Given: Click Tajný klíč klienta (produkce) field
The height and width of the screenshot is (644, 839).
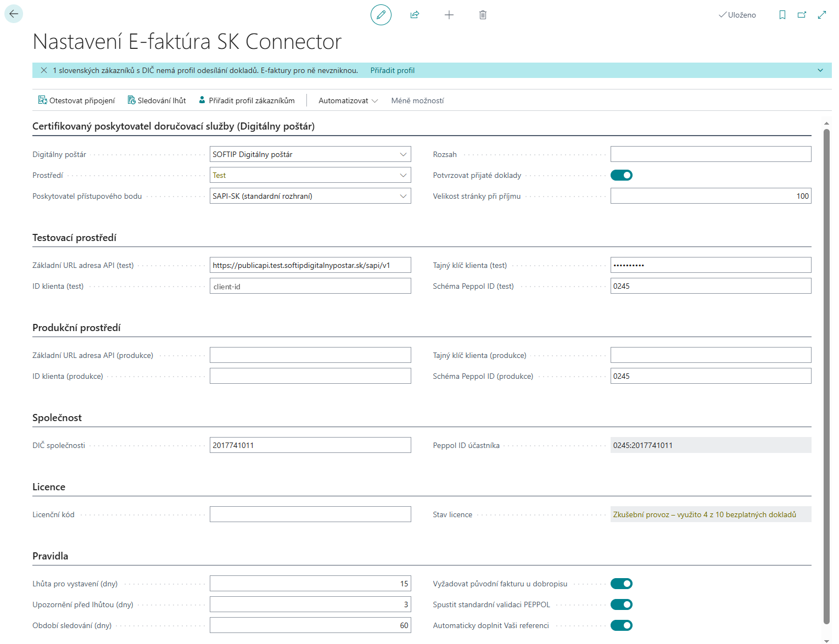Looking at the screenshot, I should pyautogui.click(x=711, y=355).
